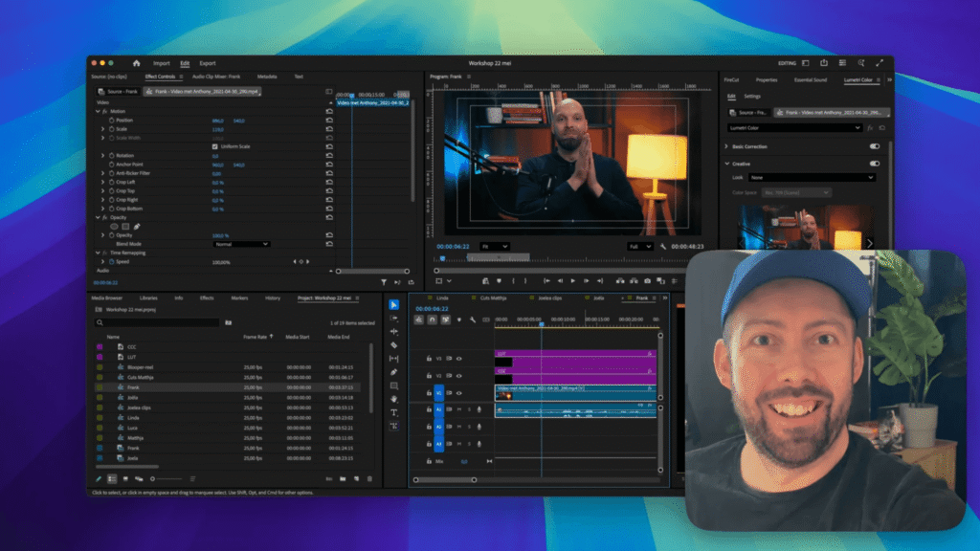Expand the Crop Left property

(x=103, y=182)
